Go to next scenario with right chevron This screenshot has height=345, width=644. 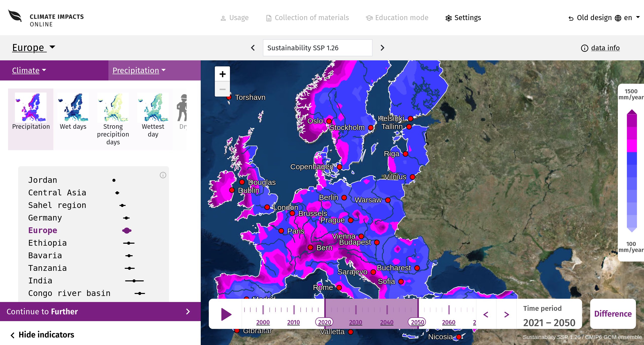[x=382, y=48]
